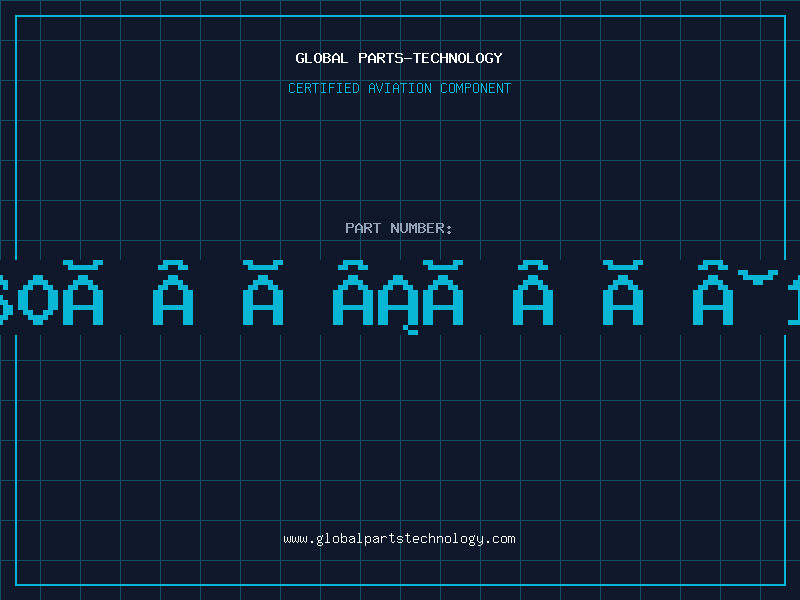
Task: Click the PART NUMBER: label
Action: (x=399, y=228)
